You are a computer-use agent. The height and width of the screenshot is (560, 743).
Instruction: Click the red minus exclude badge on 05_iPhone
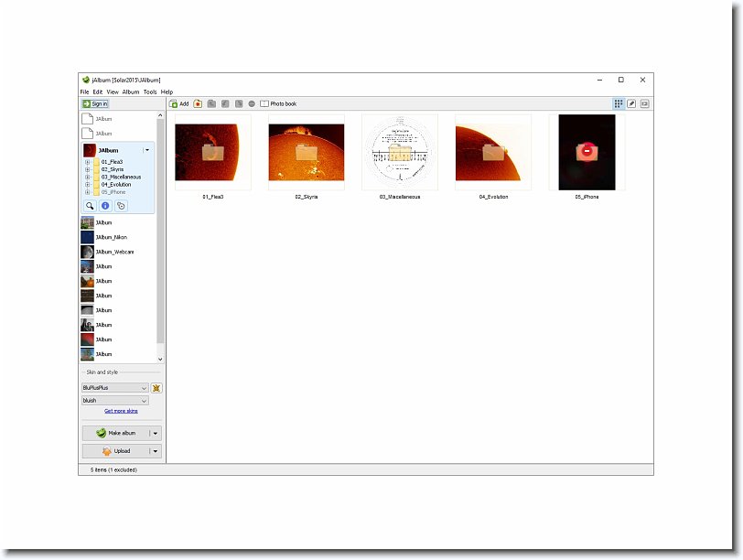pos(587,151)
